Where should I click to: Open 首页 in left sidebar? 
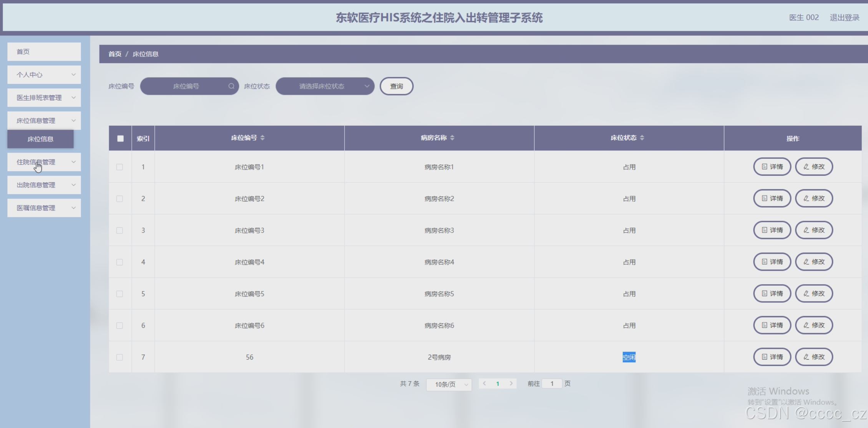[44, 52]
